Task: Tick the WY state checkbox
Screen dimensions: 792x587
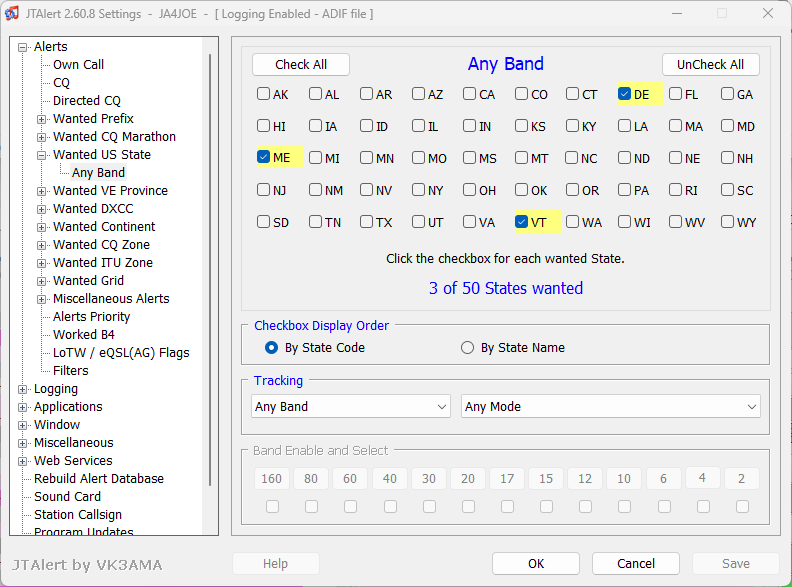Action: tap(727, 222)
